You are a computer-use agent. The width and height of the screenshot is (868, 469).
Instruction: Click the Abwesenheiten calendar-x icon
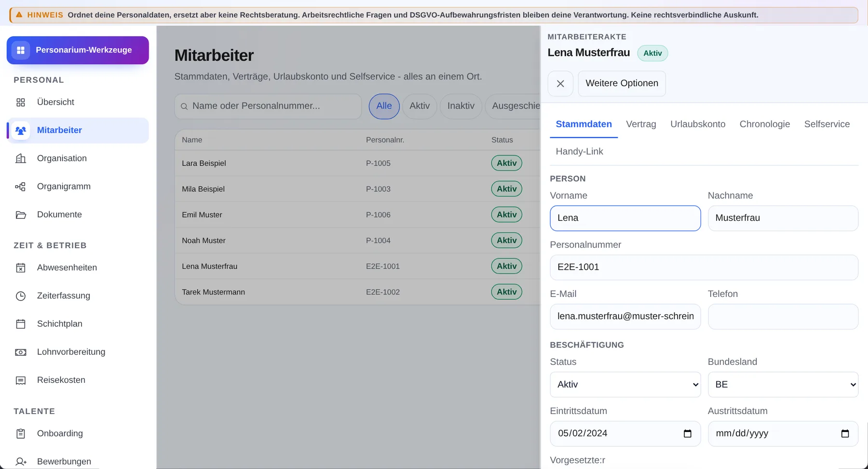click(21, 268)
